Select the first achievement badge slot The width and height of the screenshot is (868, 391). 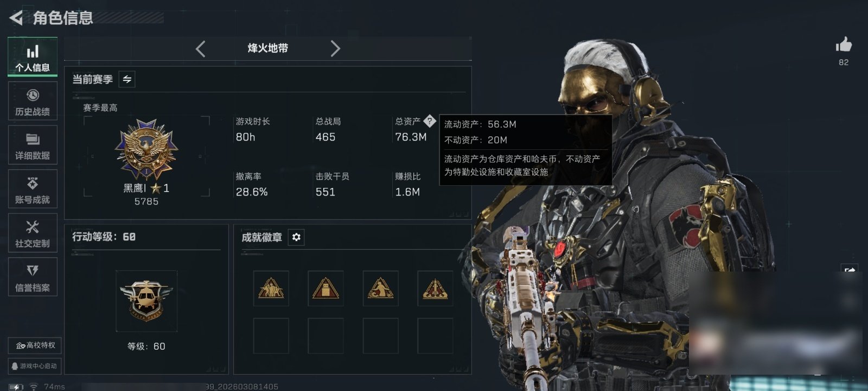[x=271, y=288]
